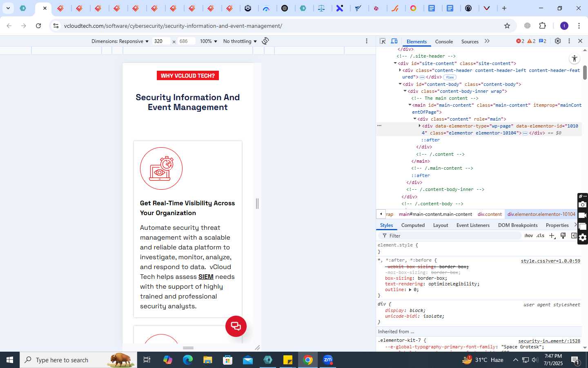
Task: Select main#main-content breadcrumb item
Action: [435, 214]
